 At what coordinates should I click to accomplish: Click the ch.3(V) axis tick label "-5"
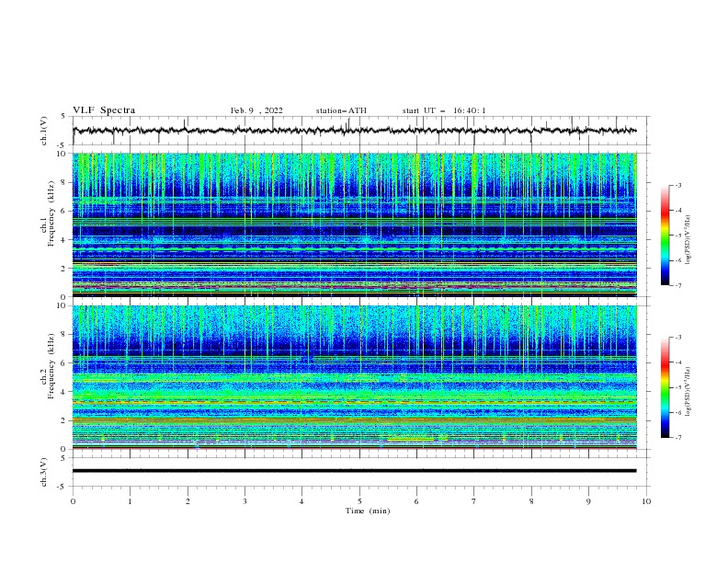[x=63, y=487]
